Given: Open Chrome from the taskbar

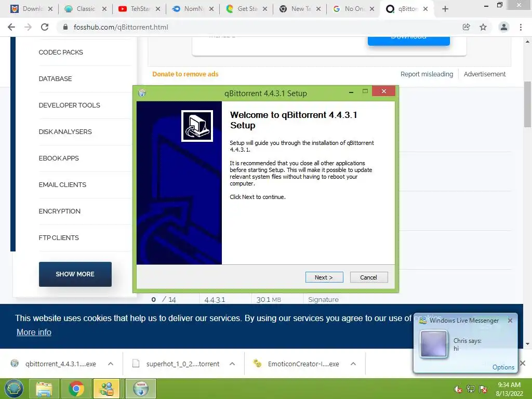Looking at the screenshot, I should pyautogui.click(x=76, y=389).
